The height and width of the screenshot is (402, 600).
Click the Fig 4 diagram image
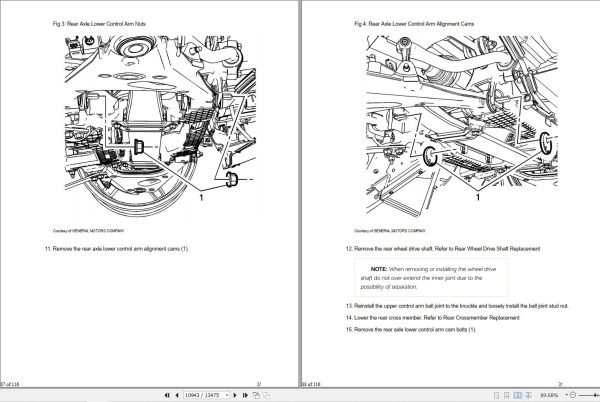(x=461, y=125)
